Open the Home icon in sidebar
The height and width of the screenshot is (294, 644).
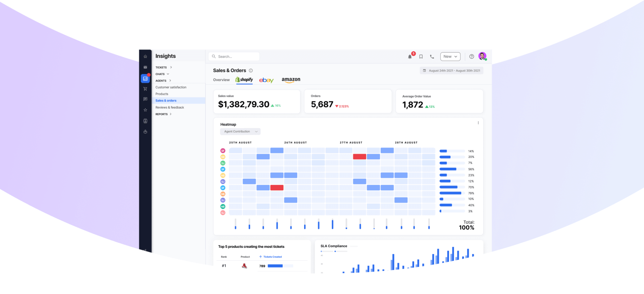coord(145,56)
